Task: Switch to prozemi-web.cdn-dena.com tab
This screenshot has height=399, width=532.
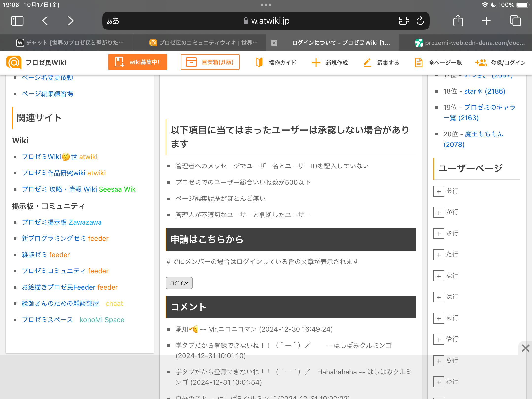Action: [470, 43]
